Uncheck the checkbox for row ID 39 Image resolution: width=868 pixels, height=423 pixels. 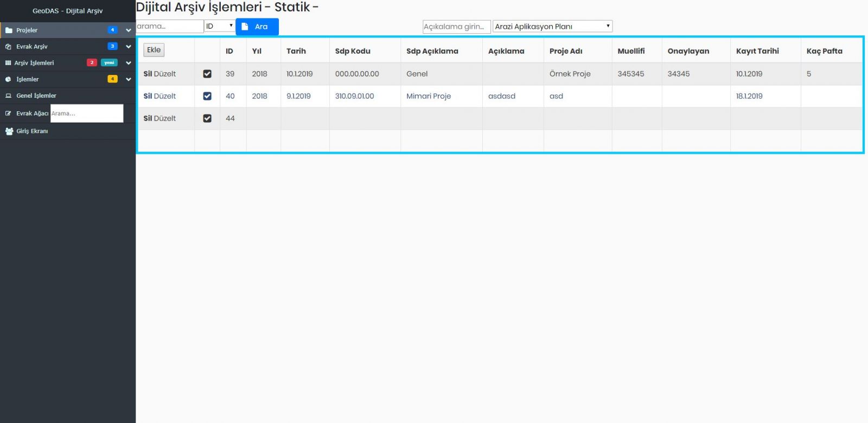coord(207,74)
